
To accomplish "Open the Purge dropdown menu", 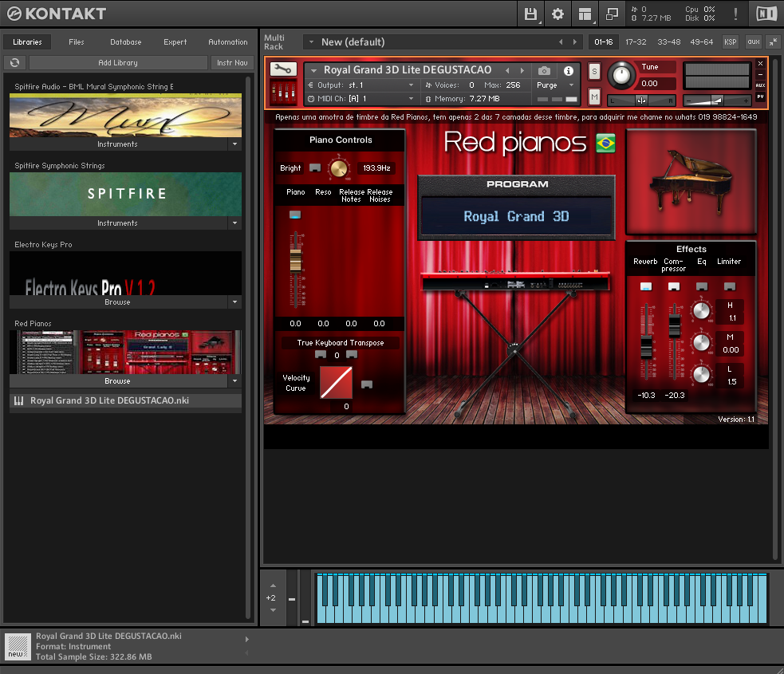I will 555,85.
